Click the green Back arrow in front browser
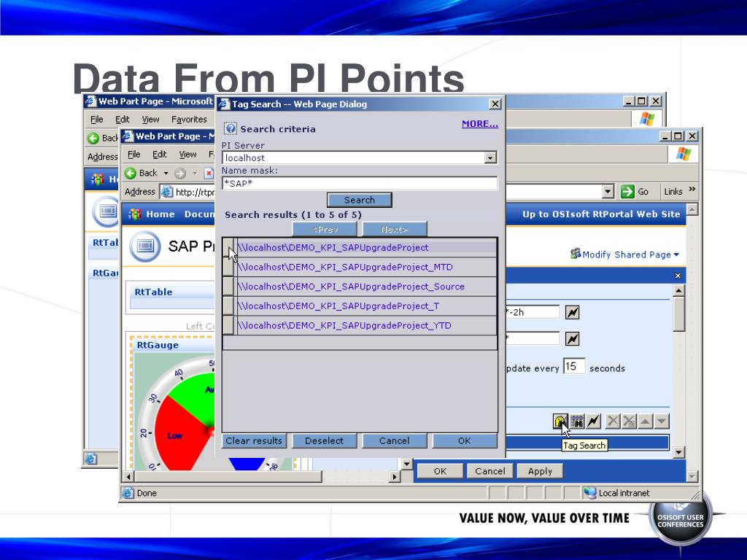Viewport: 747px width, 560px height. 130,173
